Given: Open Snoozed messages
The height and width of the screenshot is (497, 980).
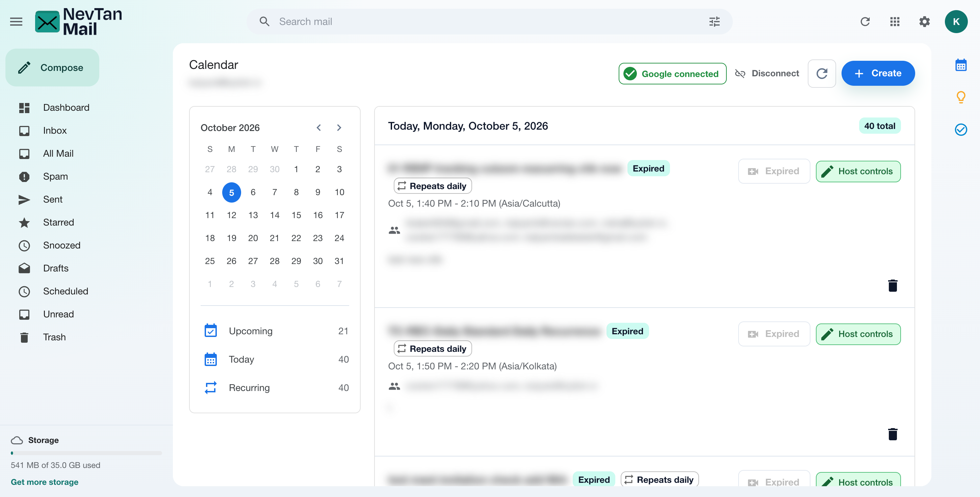Looking at the screenshot, I should tap(61, 245).
